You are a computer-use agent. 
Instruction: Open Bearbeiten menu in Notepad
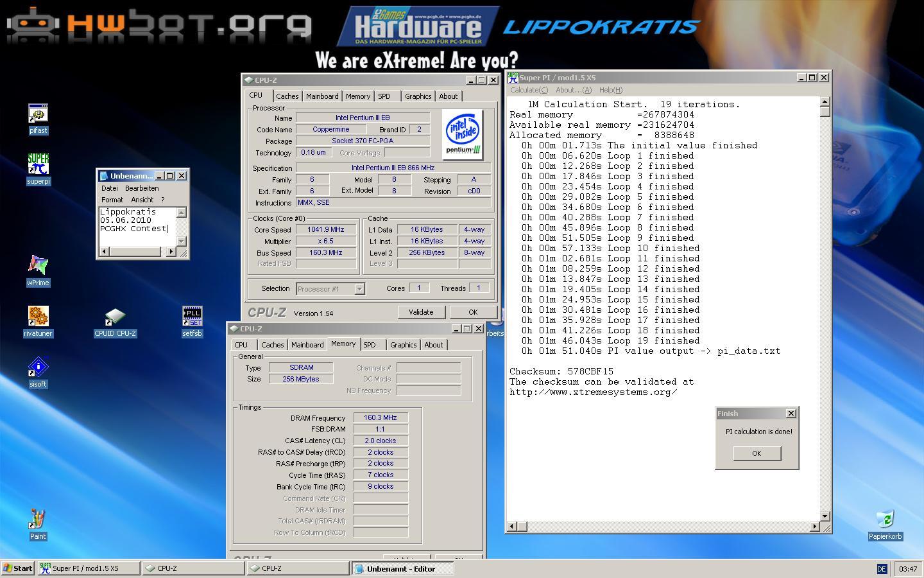pos(142,188)
